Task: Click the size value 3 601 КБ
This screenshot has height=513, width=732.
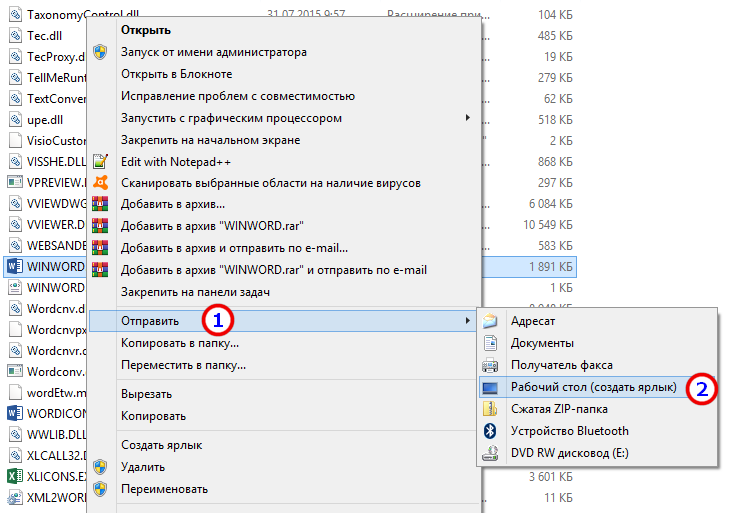Action: coord(550,477)
